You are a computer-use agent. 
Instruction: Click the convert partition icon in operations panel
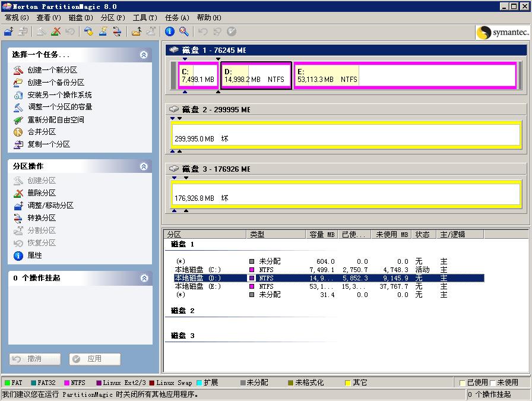pos(18,218)
